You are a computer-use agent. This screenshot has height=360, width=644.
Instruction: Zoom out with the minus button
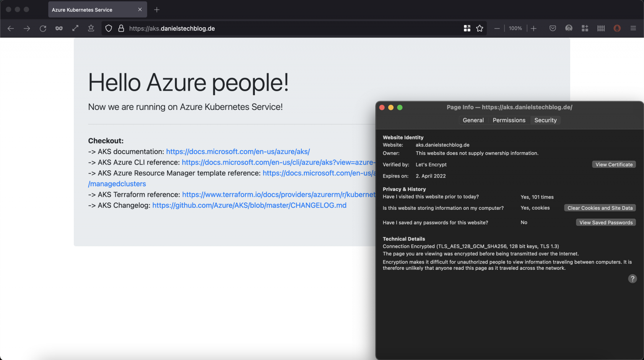[x=497, y=29]
